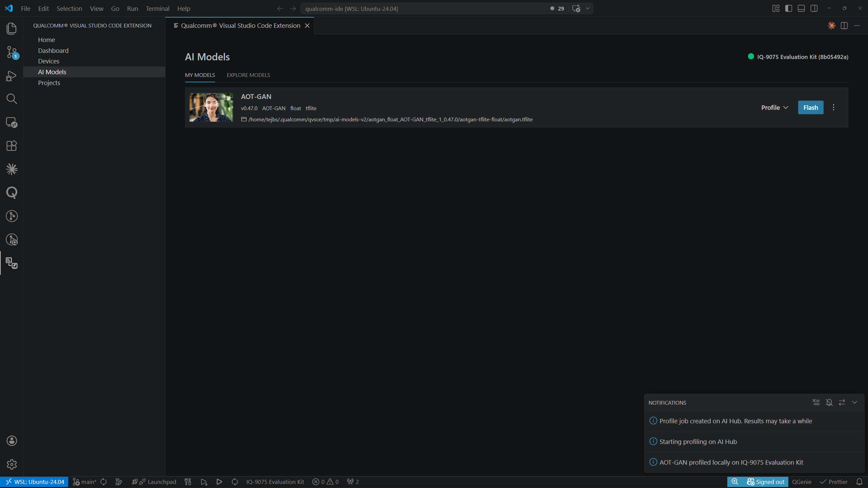868x488 pixels.
Task: Click the orange starburst icon in editor title bar
Action: pyautogui.click(x=831, y=26)
